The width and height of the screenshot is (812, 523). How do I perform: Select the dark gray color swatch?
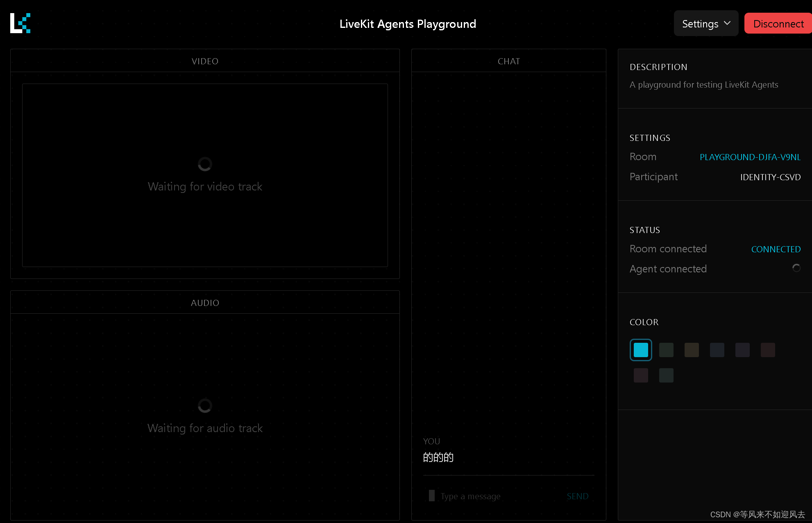coord(742,350)
